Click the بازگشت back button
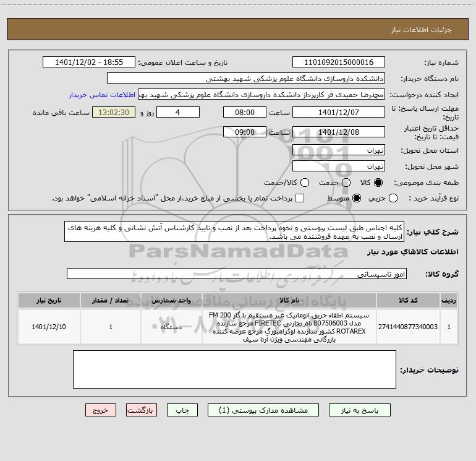 coord(142,410)
